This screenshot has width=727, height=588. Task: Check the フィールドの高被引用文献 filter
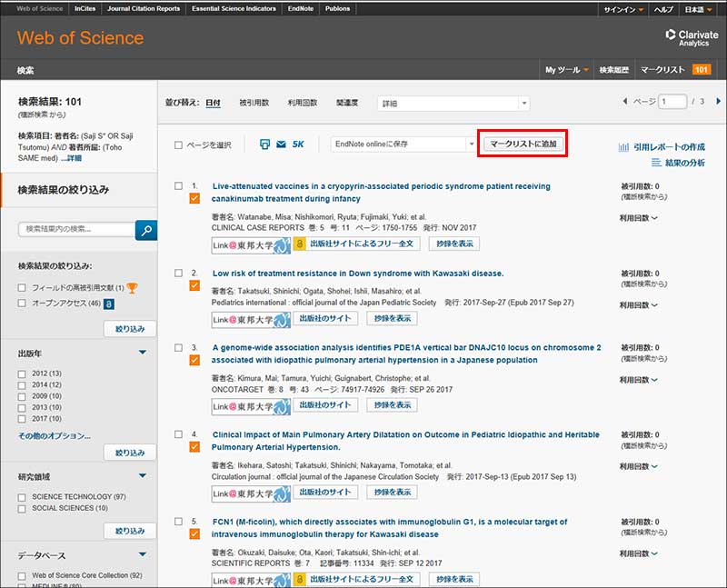click(22, 288)
